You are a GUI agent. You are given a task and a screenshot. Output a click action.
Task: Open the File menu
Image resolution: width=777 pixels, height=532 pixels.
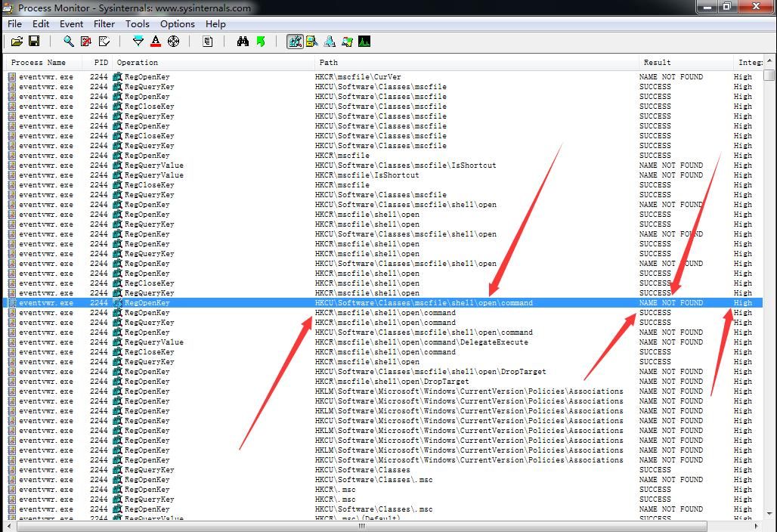click(14, 23)
